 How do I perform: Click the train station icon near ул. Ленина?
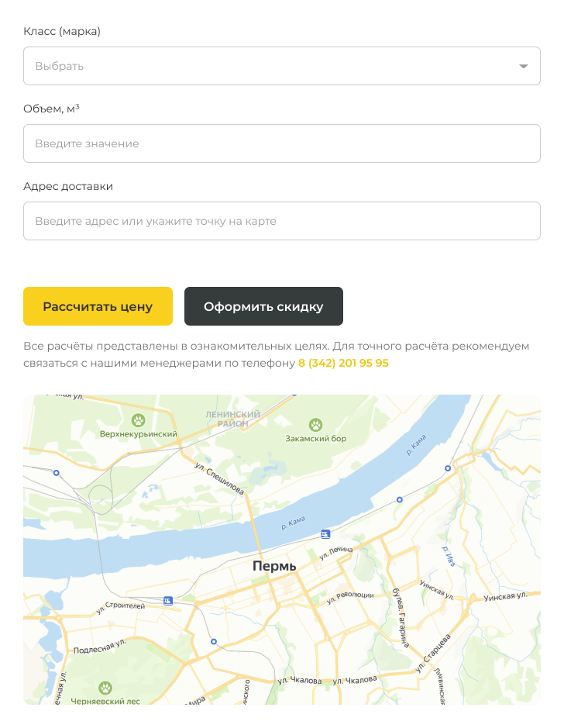pyautogui.click(x=325, y=534)
